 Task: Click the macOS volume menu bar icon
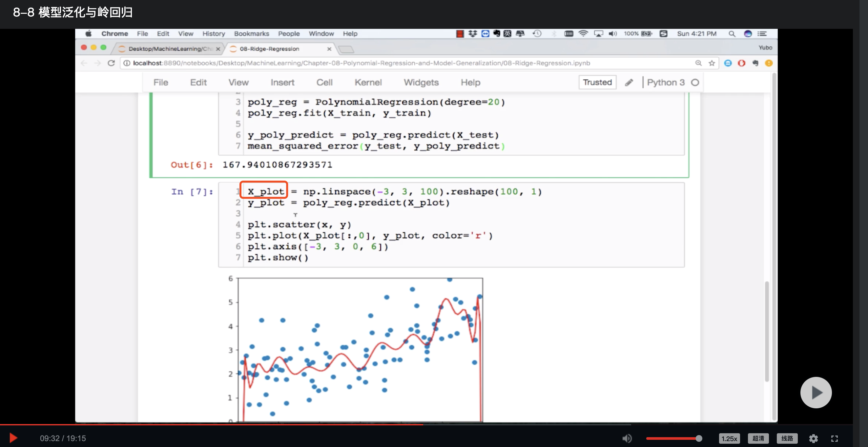(612, 34)
